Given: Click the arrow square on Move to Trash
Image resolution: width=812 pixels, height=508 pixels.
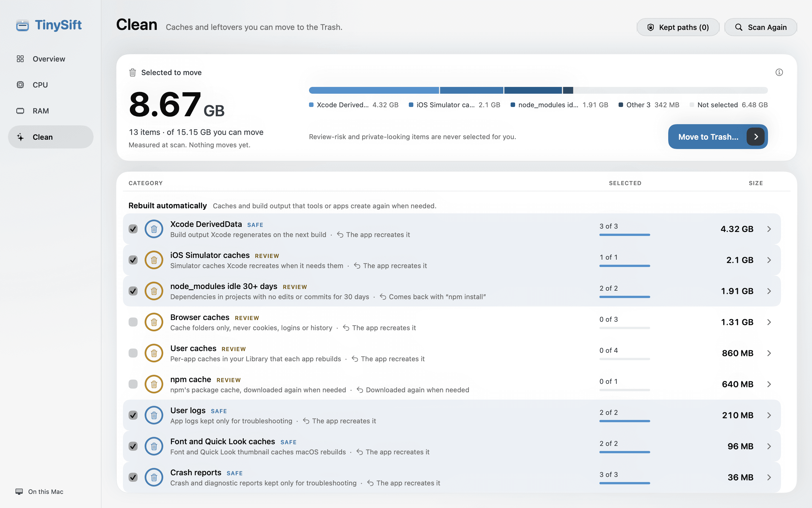Looking at the screenshot, I should tap(756, 137).
